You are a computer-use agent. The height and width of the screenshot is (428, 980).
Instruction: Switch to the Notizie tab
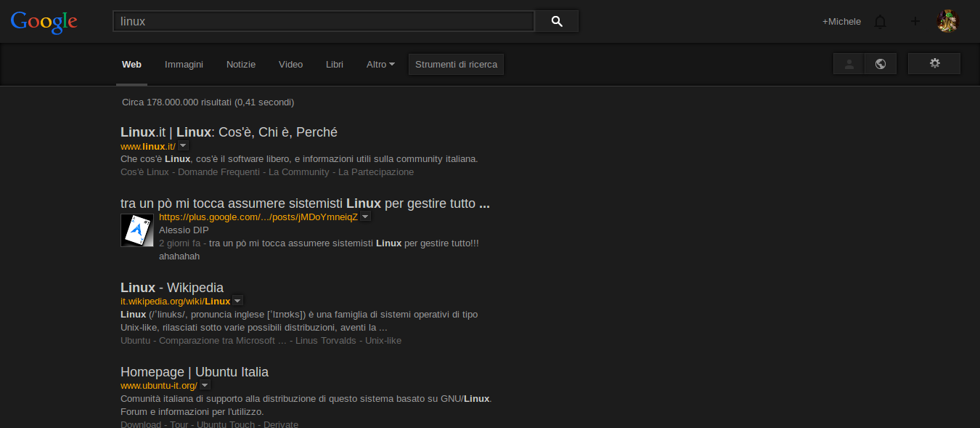(x=241, y=65)
